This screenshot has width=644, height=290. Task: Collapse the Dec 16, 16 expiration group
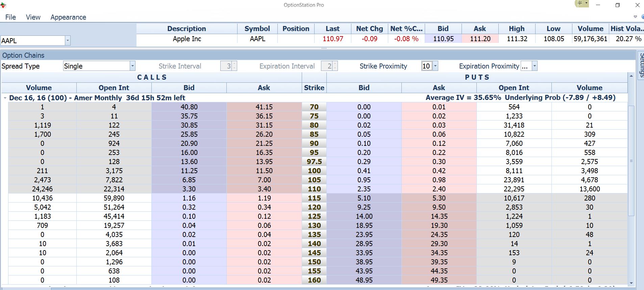point(5,98)
